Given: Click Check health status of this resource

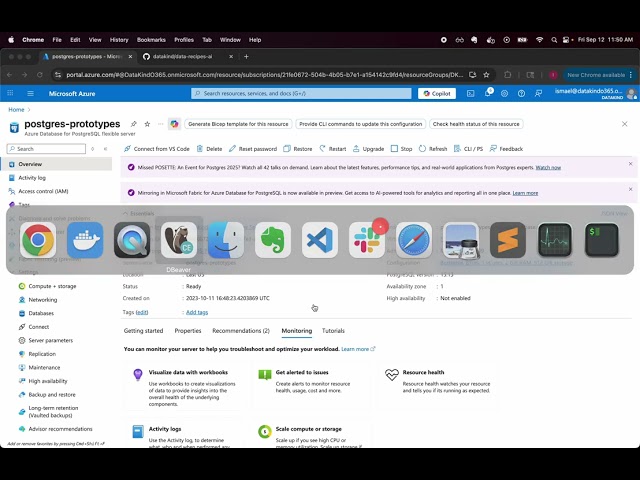Looking at the screenshot, I should click(476, 124).
